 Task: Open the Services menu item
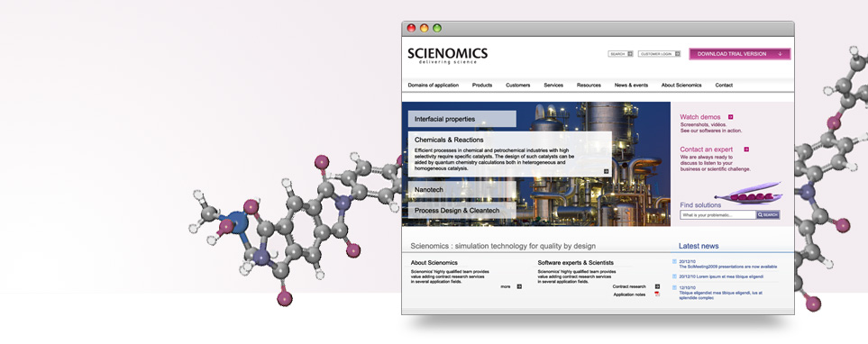[553, 86]
